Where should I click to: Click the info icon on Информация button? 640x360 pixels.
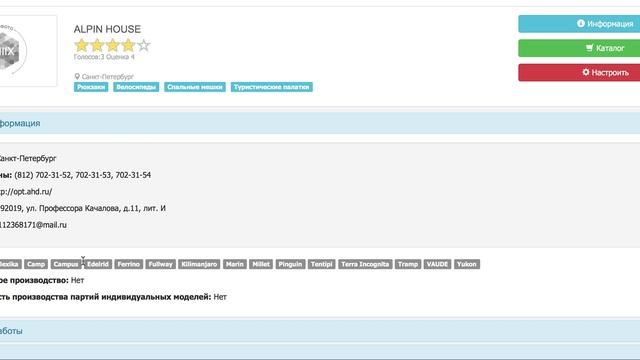[581, 24]
